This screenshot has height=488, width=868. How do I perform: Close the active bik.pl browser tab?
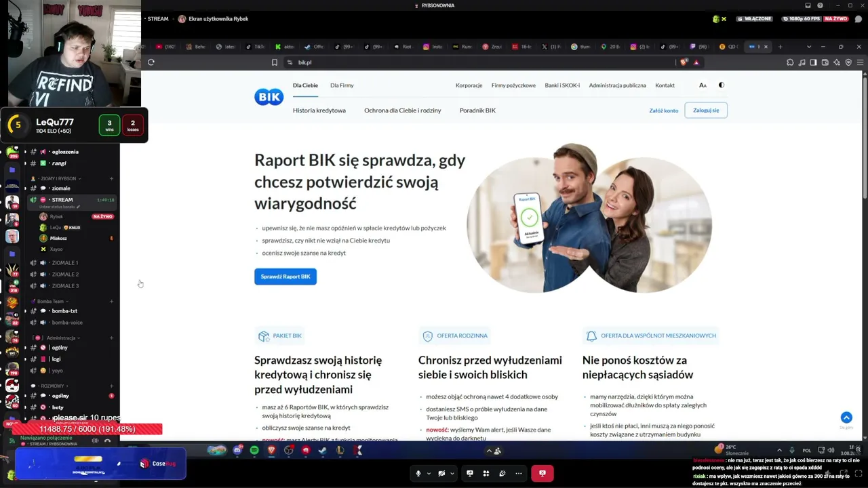click(766, 47)
